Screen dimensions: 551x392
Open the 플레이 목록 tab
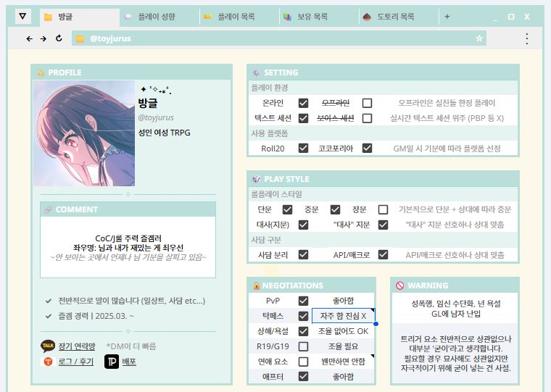239,17
